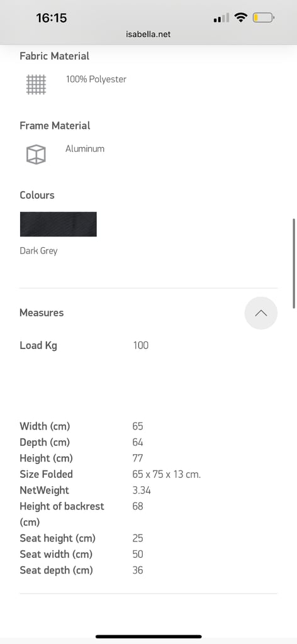Click the Load Kg value 100
The height and width of the screenshot is (644, 297).
tap(140, 345)
